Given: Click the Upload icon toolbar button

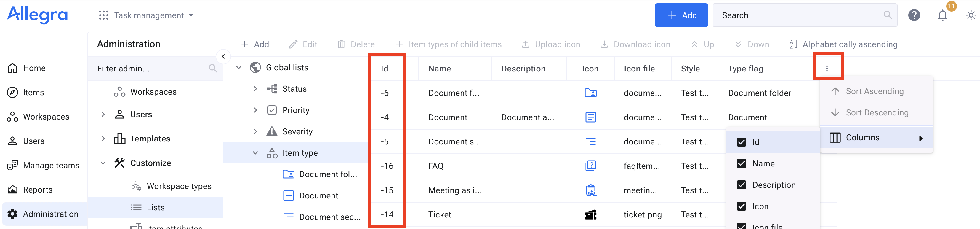Looking at the screenshot, I should click(550, 44).
